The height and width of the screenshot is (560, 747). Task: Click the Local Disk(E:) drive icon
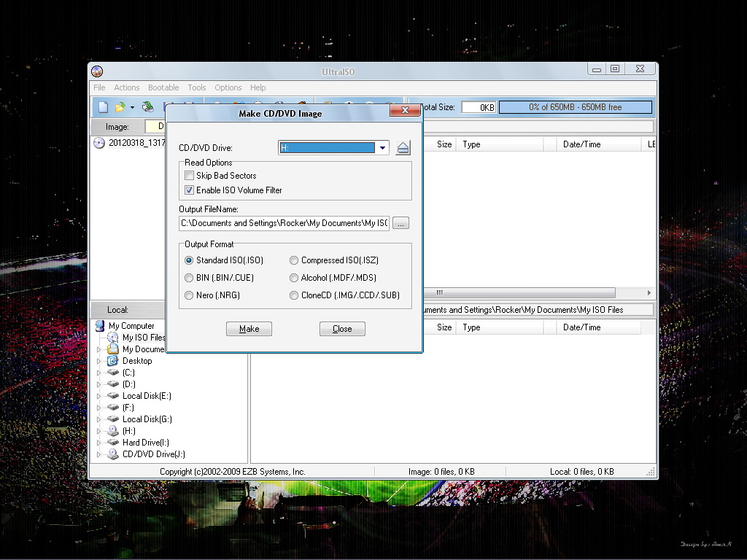(x=113, y=396)
